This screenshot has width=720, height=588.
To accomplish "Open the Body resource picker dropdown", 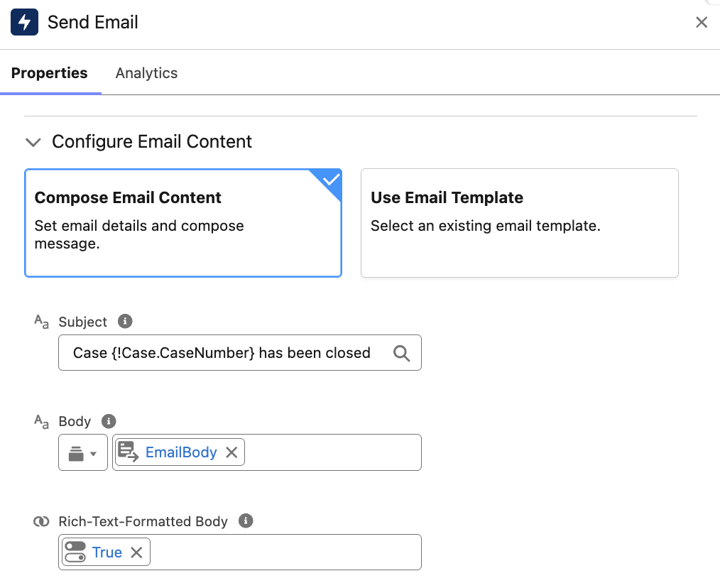I will [82, 452].
